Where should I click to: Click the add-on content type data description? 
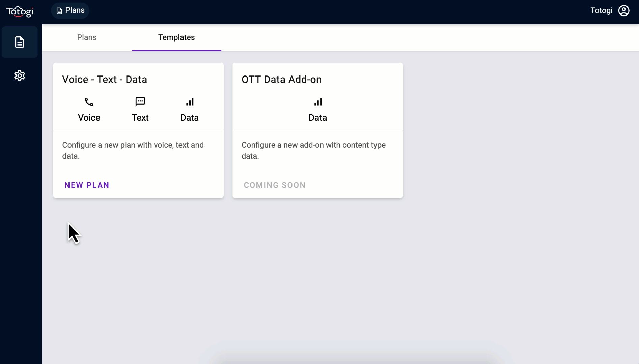pos(313,150)
